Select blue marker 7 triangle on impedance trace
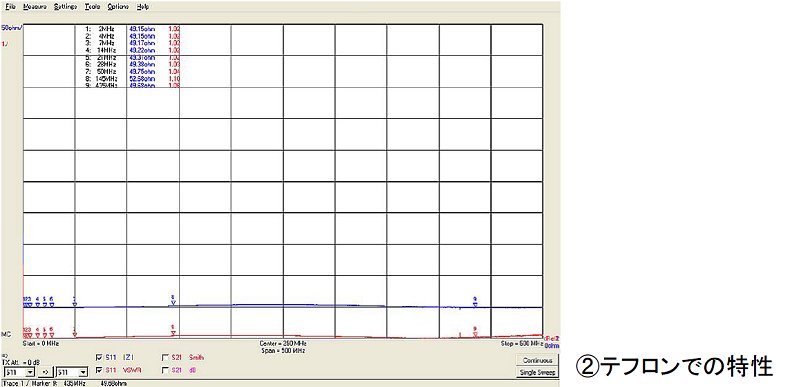Image resolution: width=790 pixels, height=387 pixels. point(75,304)
